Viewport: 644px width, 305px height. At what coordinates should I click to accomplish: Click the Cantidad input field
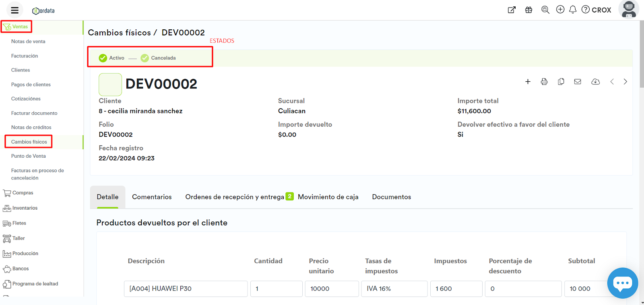click(276, 289)
